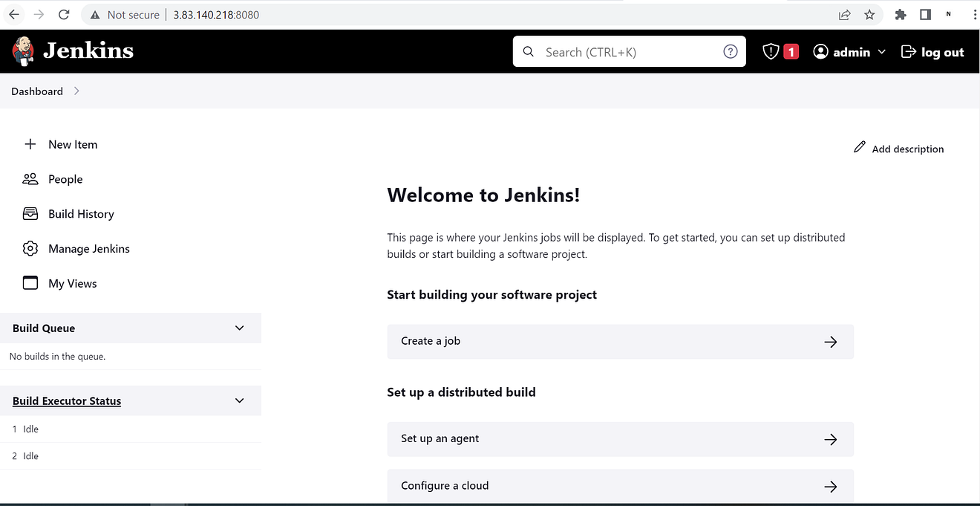Open My Views from sidebar
Screen dimensions: 980x506
(73, 284)
